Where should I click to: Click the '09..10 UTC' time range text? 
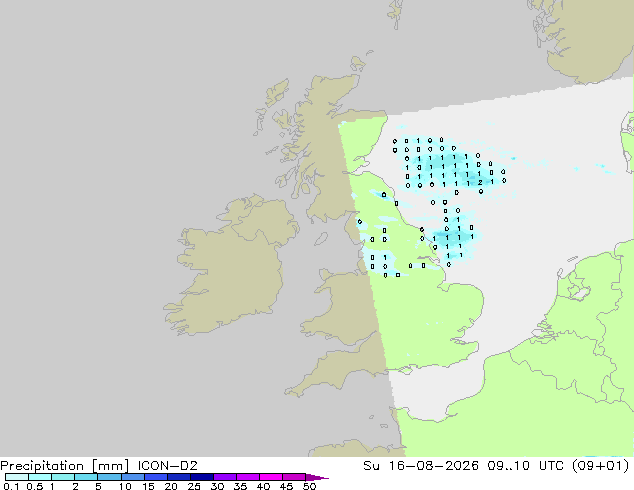(x=525, y=466)
